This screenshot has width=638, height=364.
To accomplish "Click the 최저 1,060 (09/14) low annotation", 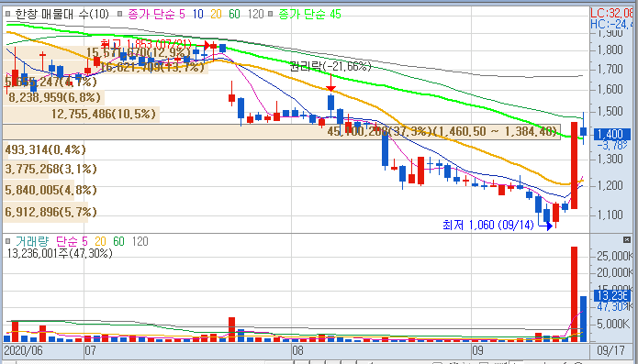I will [x=487, y=225].
